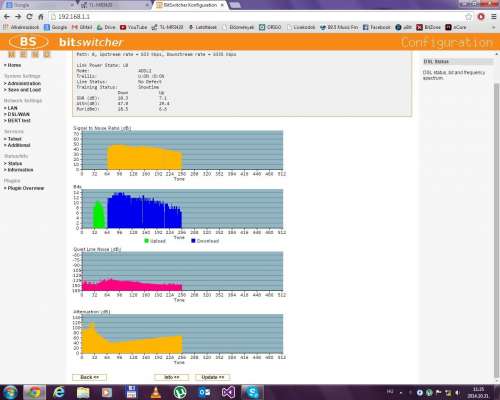Click the third small orange icon under logo

point(35,54)
